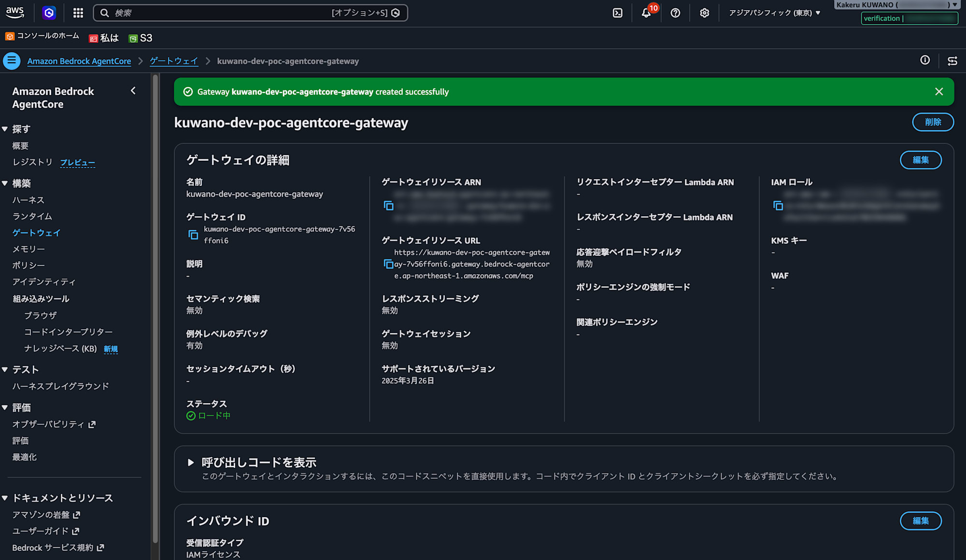The height and width of the screenshot is (560, 966).
Task: Click the ロード中 status text
Action: tap(214, 416)
